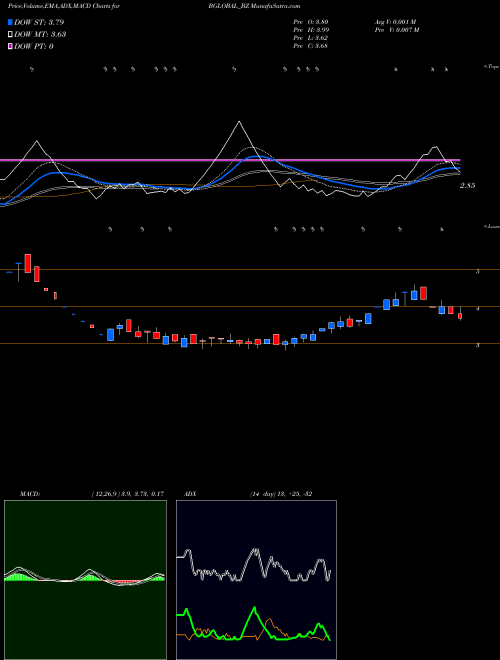Select the Pre O: 3.80 value

pyautogui.click(x=311, y=21)
